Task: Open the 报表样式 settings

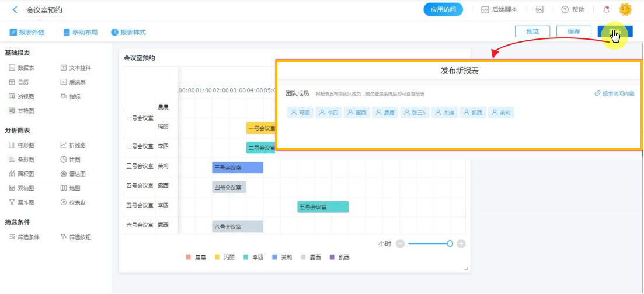Action: coord(128,32)
